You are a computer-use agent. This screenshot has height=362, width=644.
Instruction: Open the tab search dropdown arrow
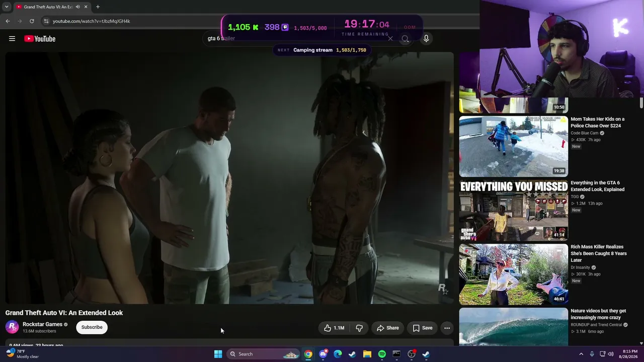(x=7, y=7)
